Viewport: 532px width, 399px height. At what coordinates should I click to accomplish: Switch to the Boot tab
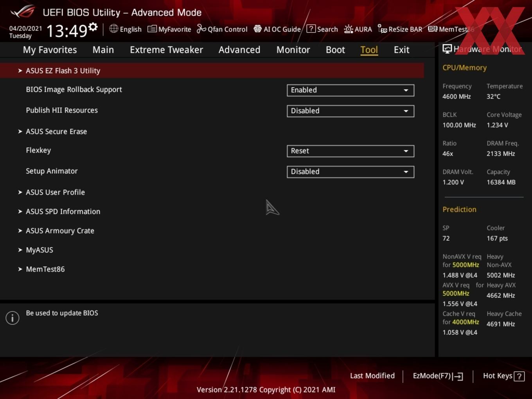pos(335,50)
